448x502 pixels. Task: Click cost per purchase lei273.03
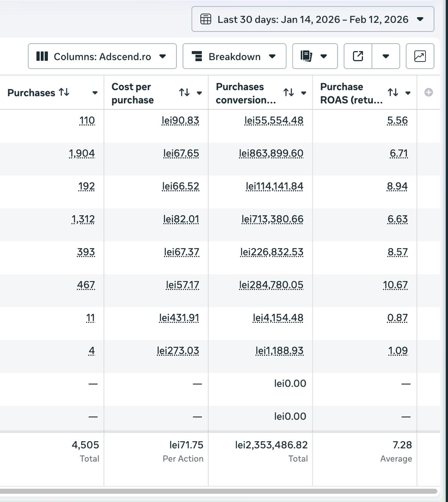coord(178,351)
